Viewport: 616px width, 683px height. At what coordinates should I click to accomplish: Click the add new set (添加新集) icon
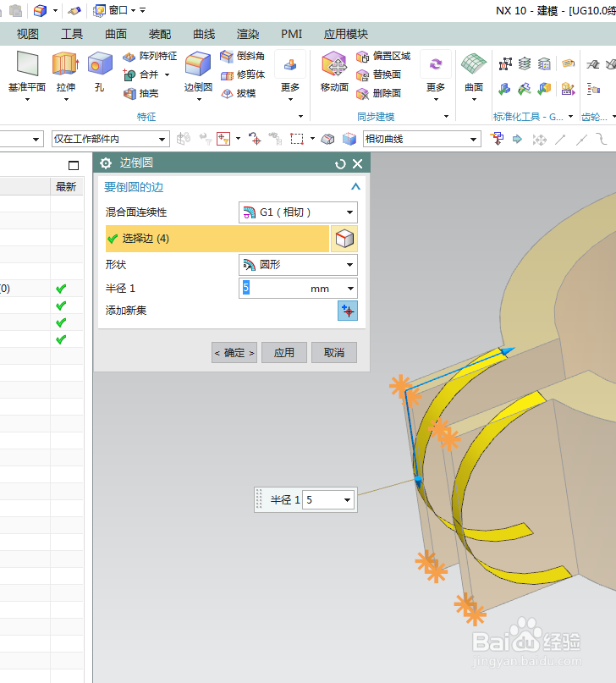348,311
